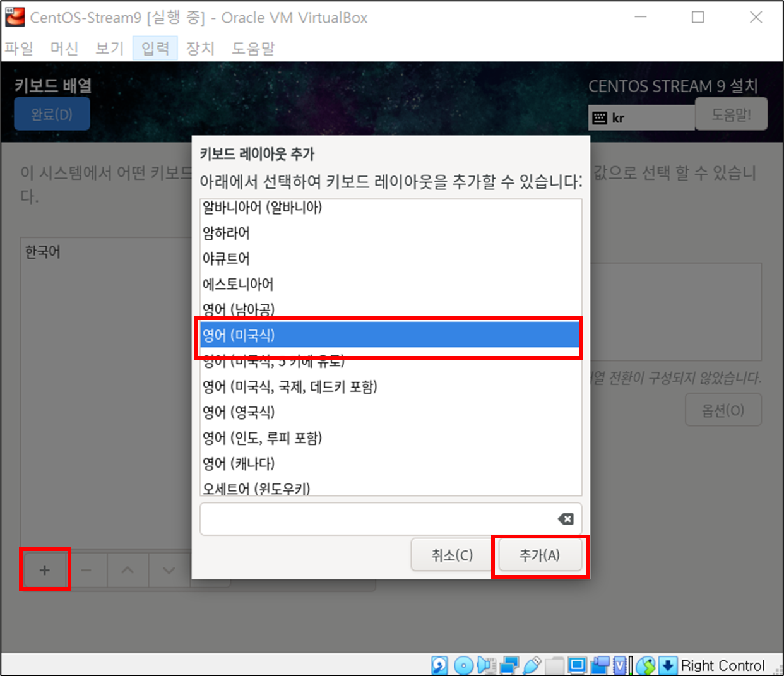Clear the layout search field with backspace icon

point(566,519)
